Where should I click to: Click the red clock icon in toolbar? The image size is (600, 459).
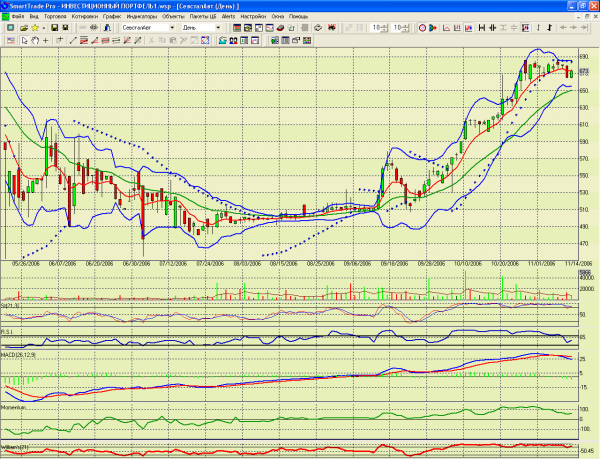(x=422, y=28)
